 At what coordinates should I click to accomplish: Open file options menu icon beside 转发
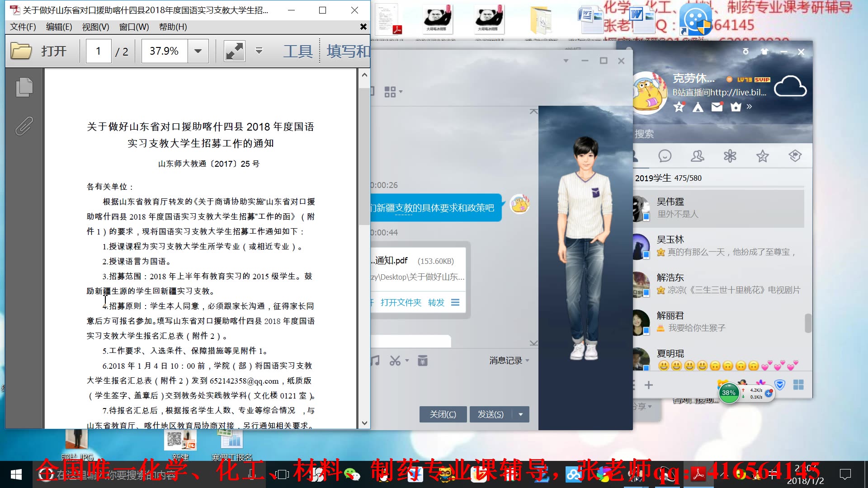coord(455,302)
